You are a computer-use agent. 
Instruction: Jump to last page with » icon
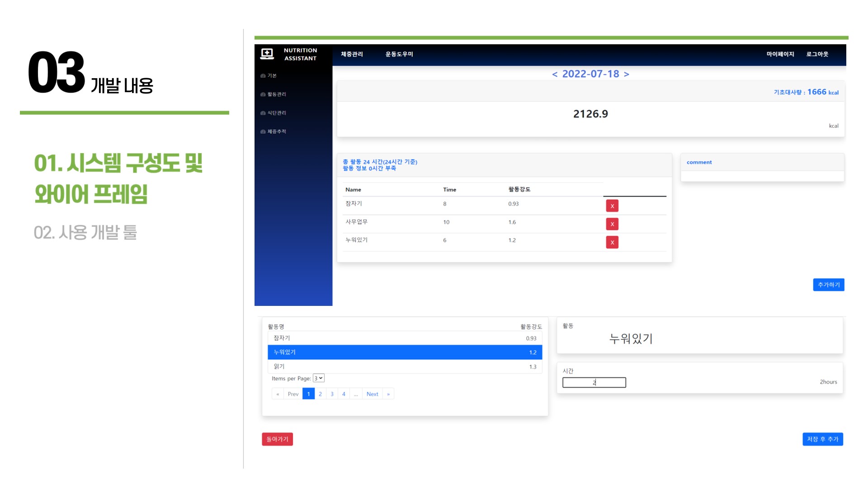(x=388, y=394)
